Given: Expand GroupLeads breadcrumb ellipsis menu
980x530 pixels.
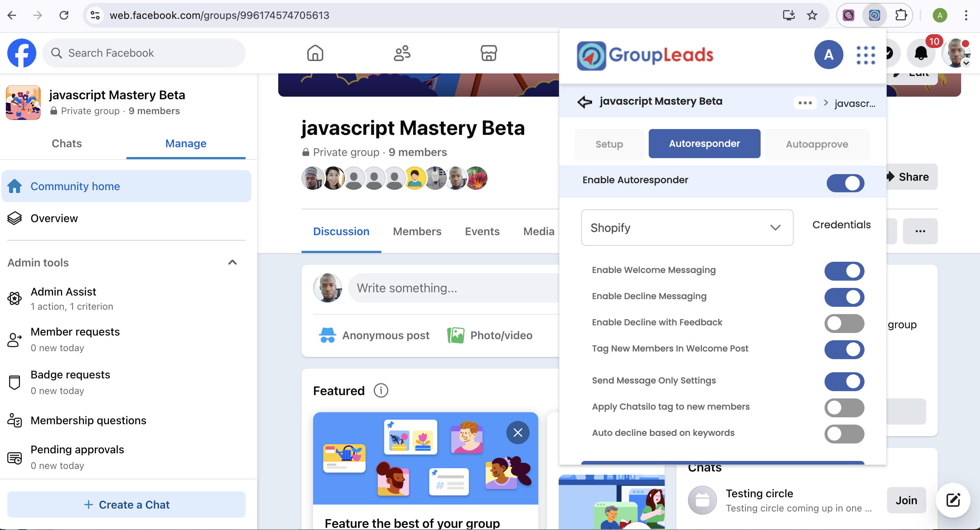Looking at the screenshot, I should 805,103.
